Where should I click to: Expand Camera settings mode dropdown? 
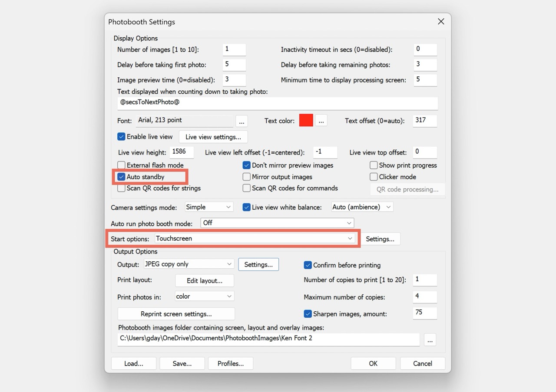[209, 207]
